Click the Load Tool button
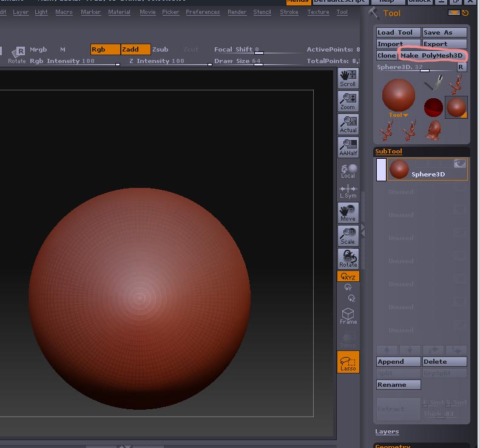 (x=398, y=32)
